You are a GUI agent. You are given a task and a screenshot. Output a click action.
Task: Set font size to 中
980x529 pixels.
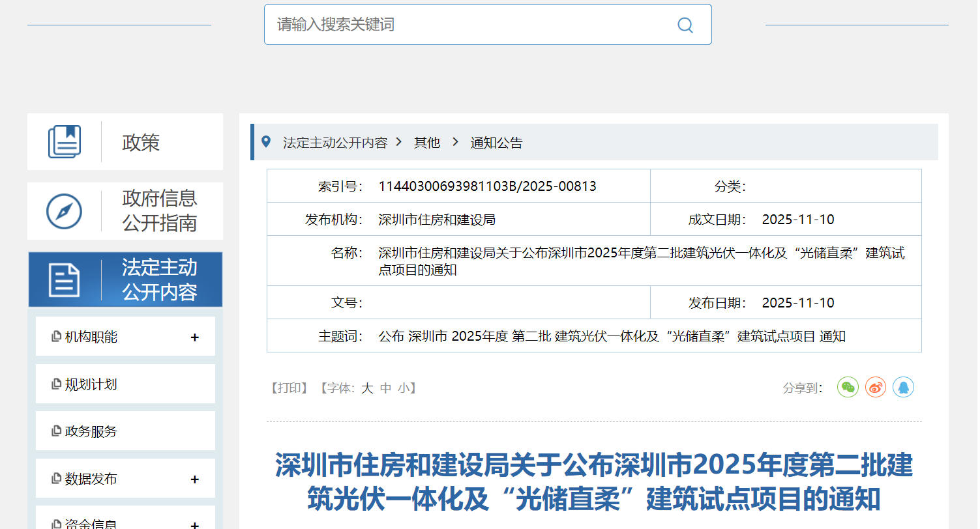click(x=385, y=388)
